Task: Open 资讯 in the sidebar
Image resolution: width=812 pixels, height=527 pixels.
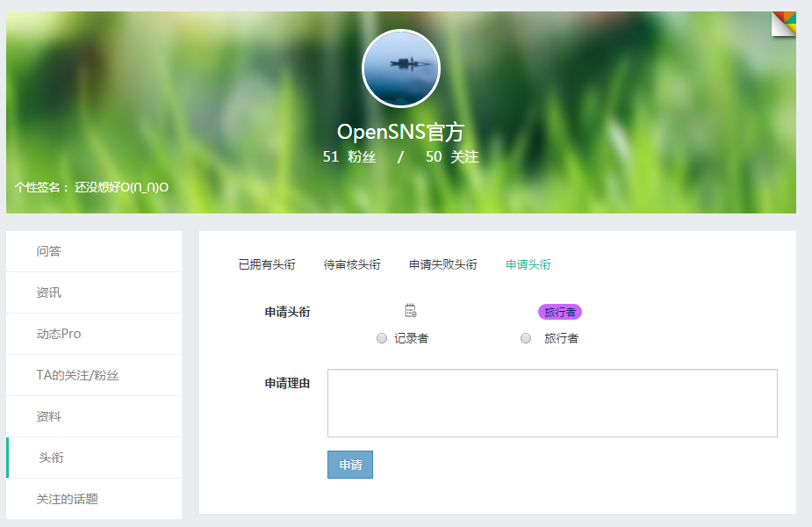Action: click(x=94, y=292)
